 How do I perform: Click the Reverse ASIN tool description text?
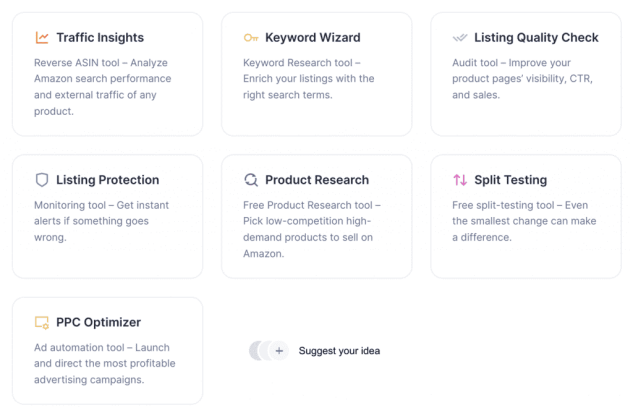click(x=103, y=87)
